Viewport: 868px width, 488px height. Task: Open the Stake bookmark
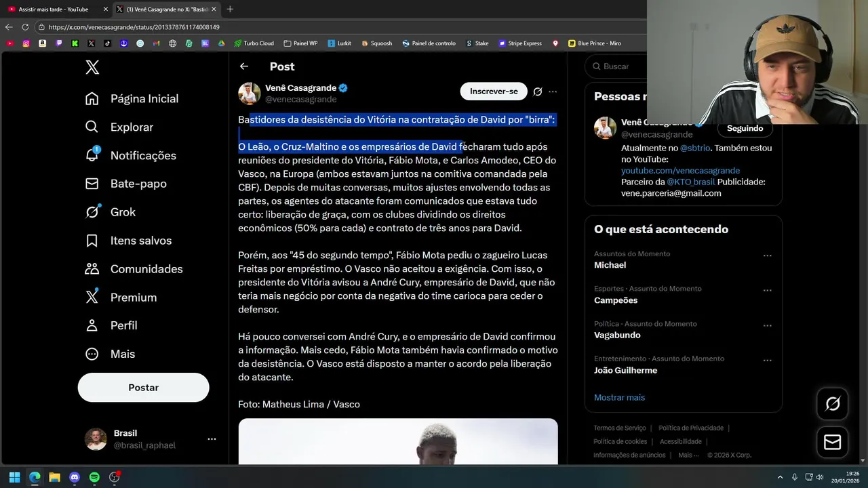[x=477, y=43]
